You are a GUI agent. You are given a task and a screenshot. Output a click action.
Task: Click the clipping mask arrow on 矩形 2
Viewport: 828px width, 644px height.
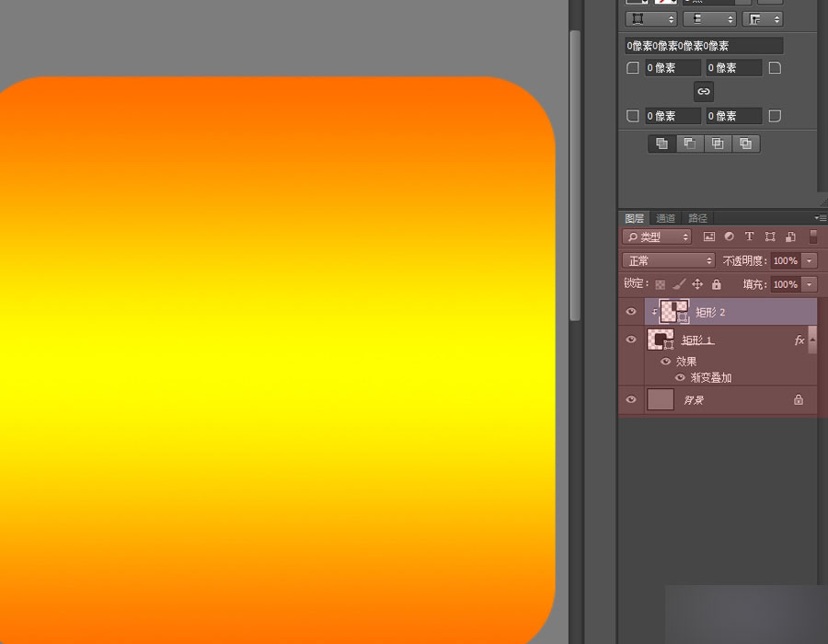click(x=654, y=312)
